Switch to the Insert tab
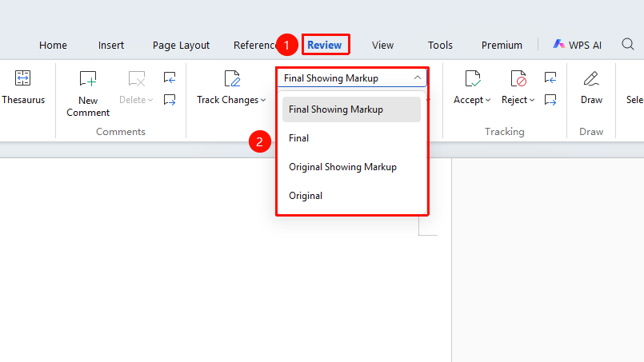The height and width of the screenshot is (362, 644). click(111, 45)
